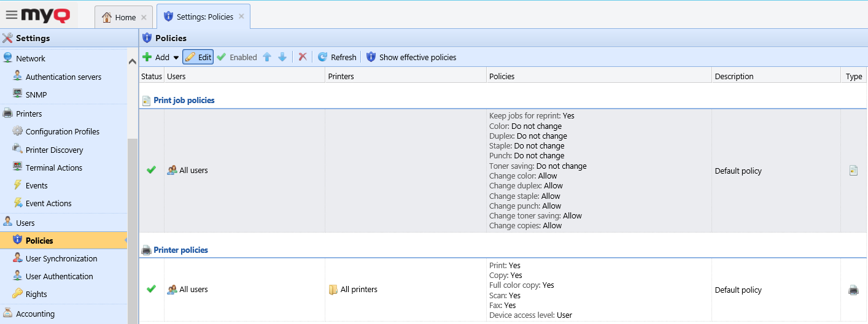868x324 pixels.
Task: Open the hamburger main menu
Action: (11, 15)
